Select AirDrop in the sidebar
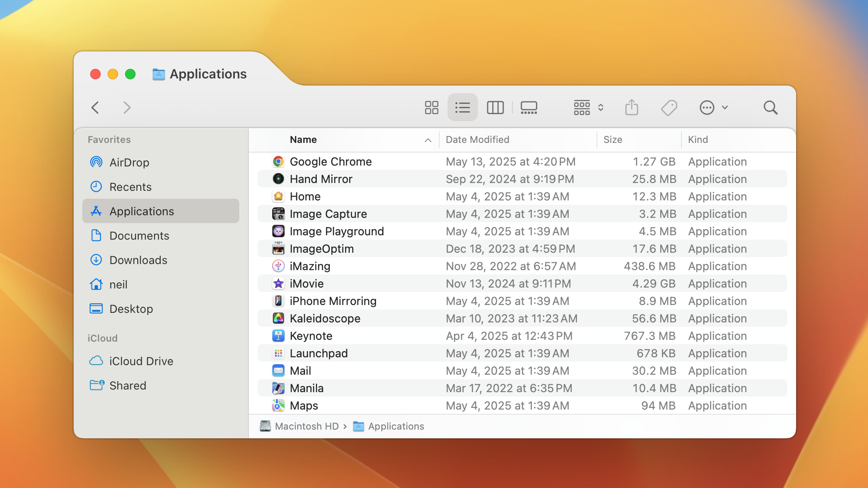This screenshot has height=488, width=868. [x=161, y=163]
